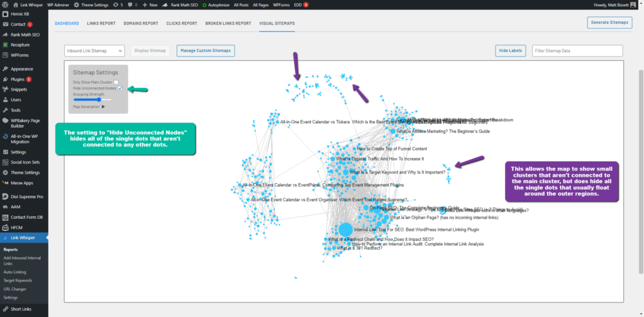Click the Short Links chain icon
Screen dimensions: 644x317
(x=5, y=309)
